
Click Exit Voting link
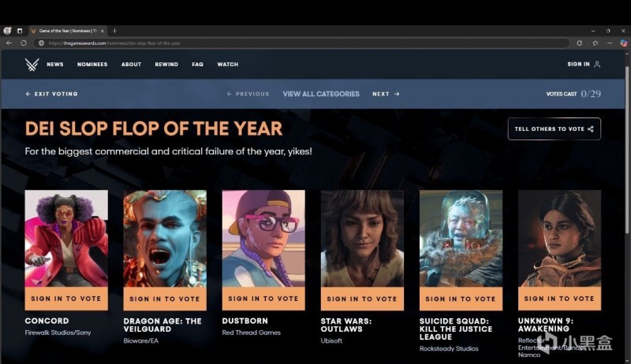pos(51,94)
